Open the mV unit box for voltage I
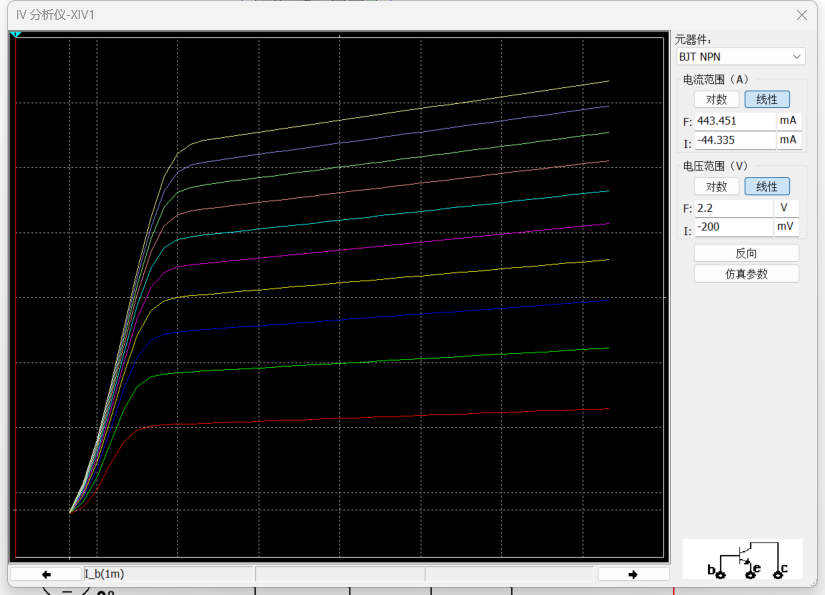 tap(786, 227)
